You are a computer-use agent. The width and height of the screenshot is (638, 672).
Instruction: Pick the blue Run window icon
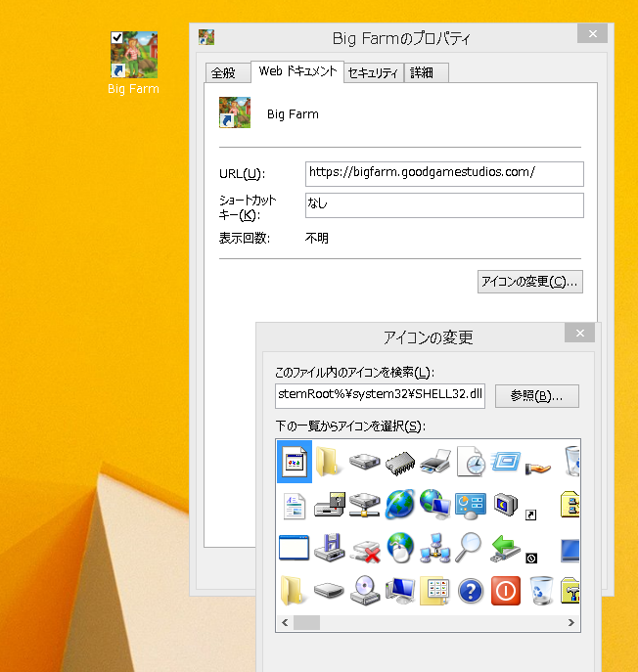[506, 461]
